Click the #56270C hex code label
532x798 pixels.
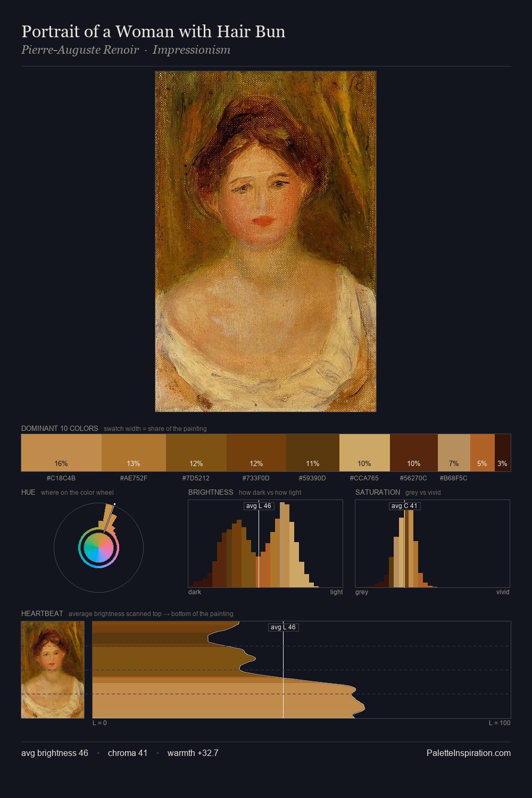[x=414, y=478]
